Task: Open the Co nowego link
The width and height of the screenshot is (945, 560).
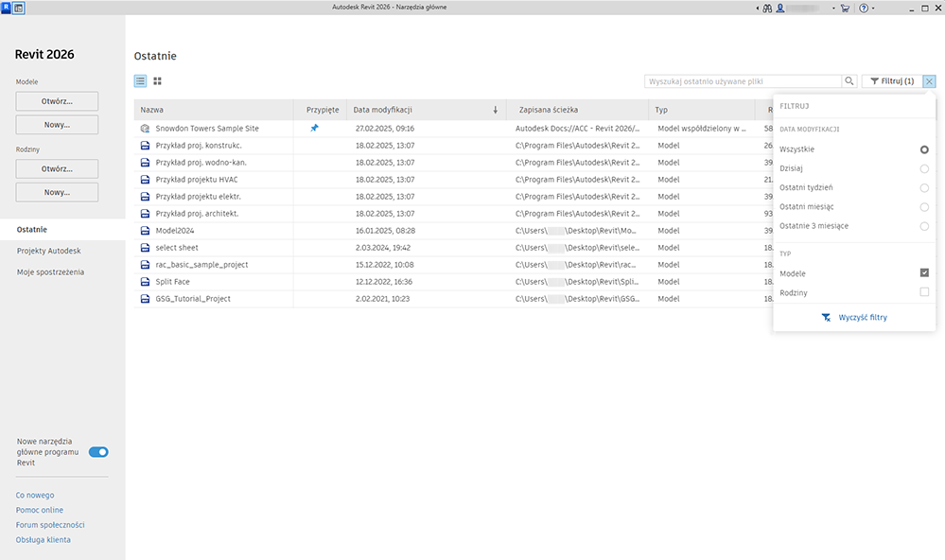Action: 35,495
